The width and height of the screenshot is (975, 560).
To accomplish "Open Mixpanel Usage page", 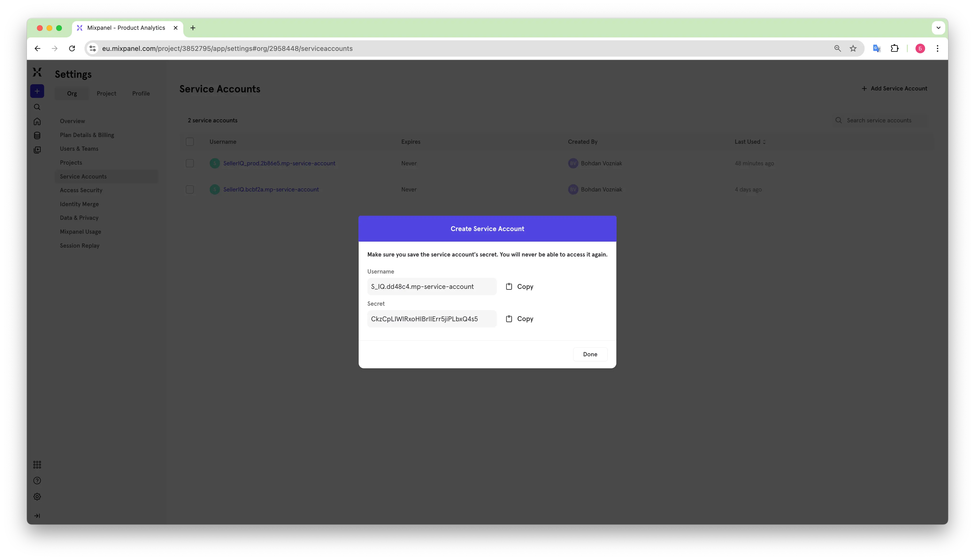I will (x=81, y=232).
